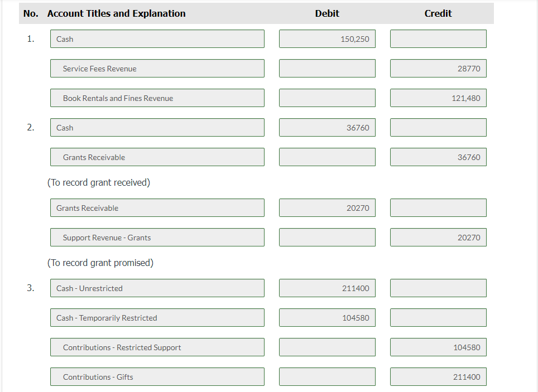538x392 pixels.
Task: Click empty credit field for Cash - Temporarily Restricted
Action: pyautogui.click(x=438, y=317)
